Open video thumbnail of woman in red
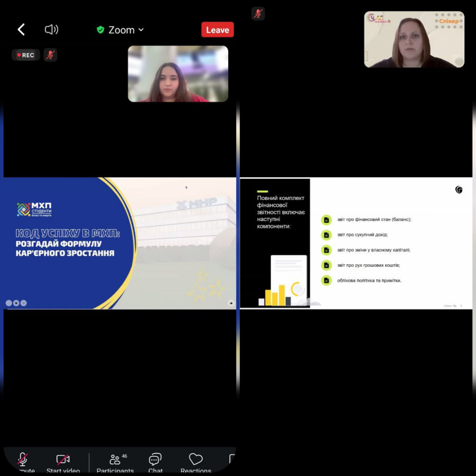Image resolution: width=476 pixels, height=476 pixels. click(178, 74)
